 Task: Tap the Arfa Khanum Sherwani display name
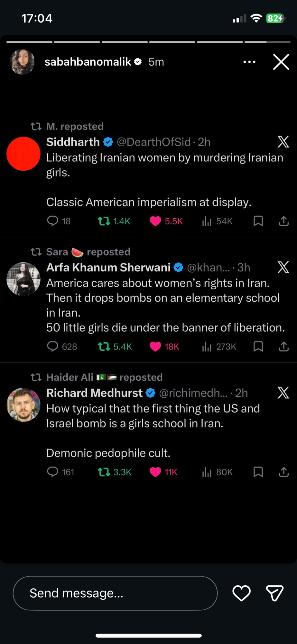click(108, 267)
